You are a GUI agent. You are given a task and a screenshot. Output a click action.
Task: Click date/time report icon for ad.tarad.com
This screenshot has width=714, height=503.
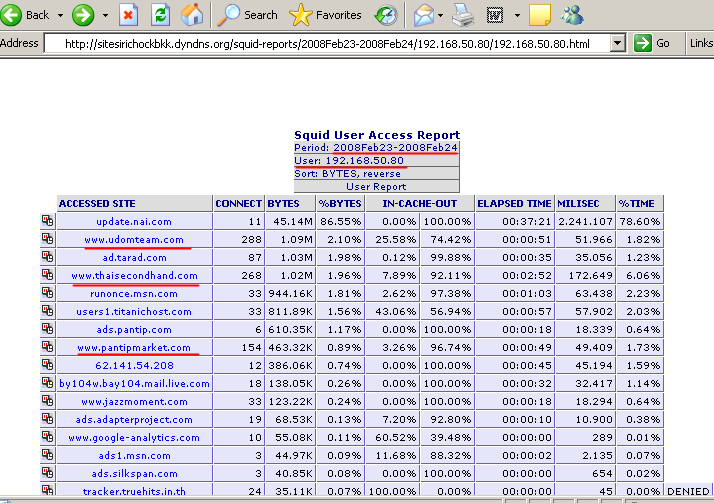click(x=48, y=257)
